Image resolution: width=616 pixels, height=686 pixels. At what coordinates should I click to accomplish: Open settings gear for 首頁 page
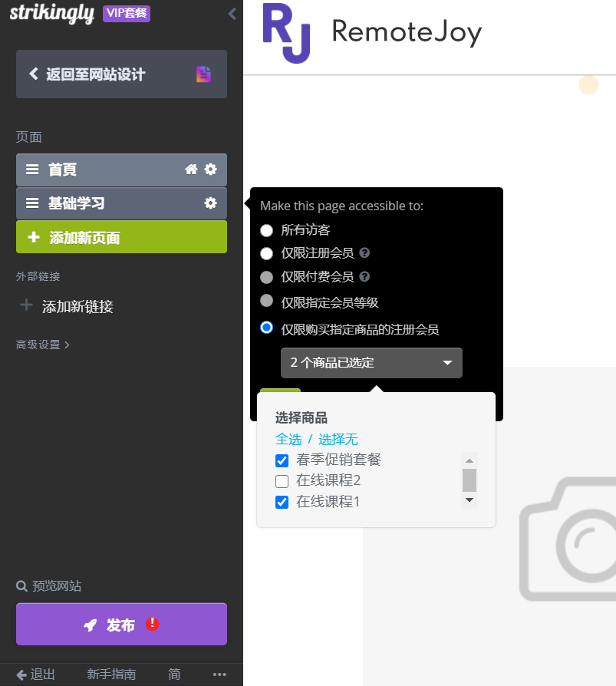[x=211, y=170]
